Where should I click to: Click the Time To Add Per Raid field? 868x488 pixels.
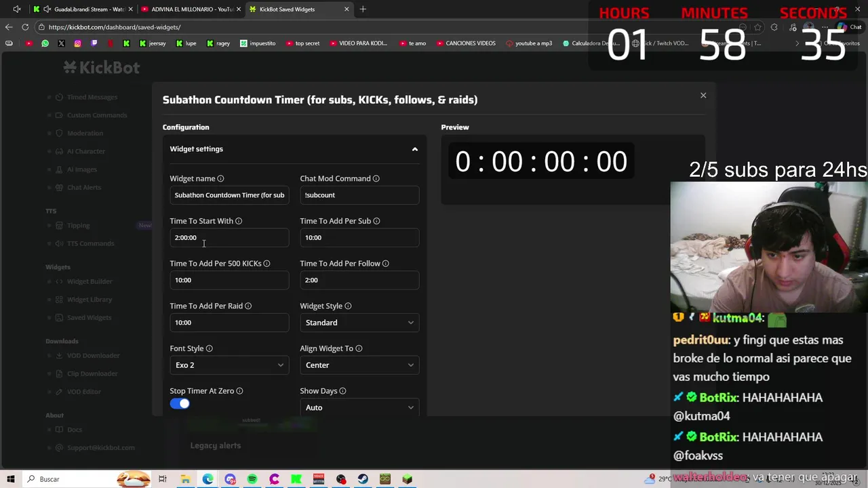229,323
